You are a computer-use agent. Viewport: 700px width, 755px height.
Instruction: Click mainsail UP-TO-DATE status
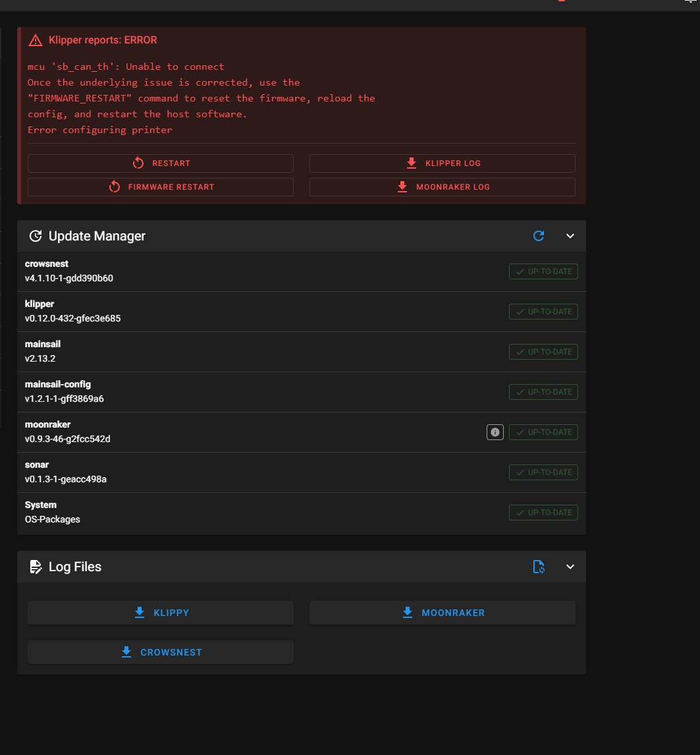click(x=543, y=352)
